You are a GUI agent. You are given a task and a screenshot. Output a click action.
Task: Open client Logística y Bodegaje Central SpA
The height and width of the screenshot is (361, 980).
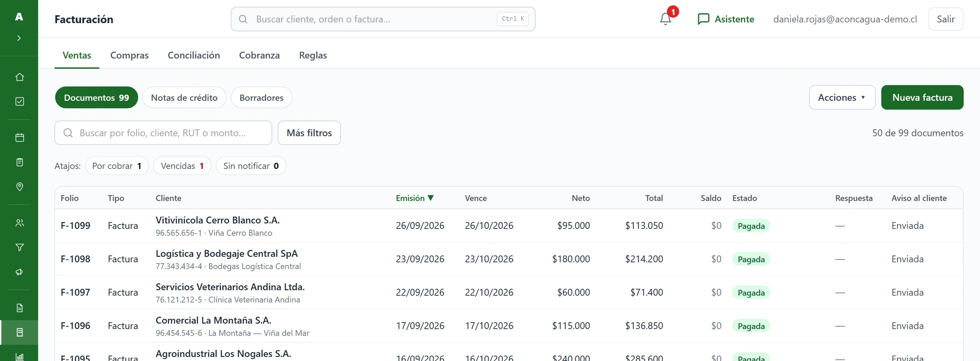tap(227, 253)
